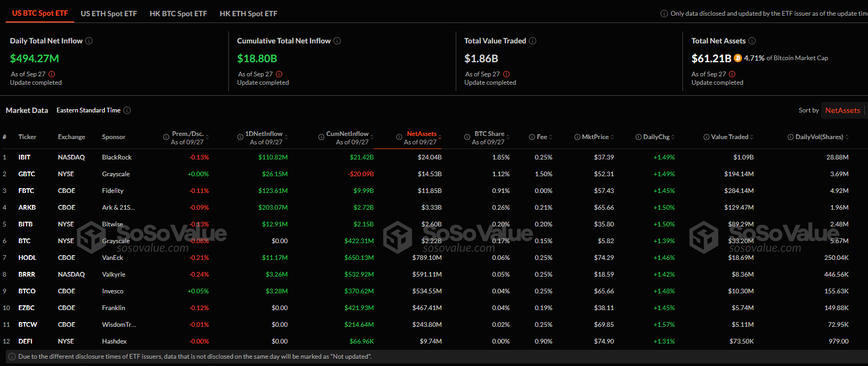
Task: Click info icon next to Fee column header
Action: click(532, 137)
